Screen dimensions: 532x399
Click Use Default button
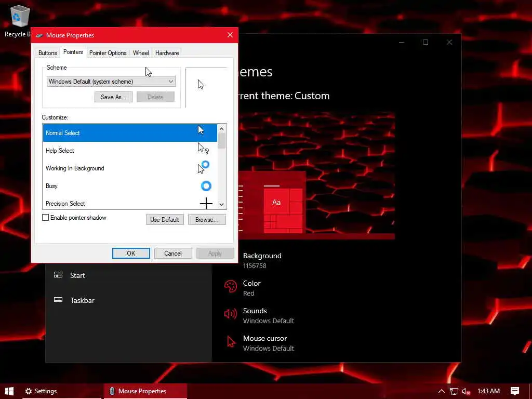(165, 220)
